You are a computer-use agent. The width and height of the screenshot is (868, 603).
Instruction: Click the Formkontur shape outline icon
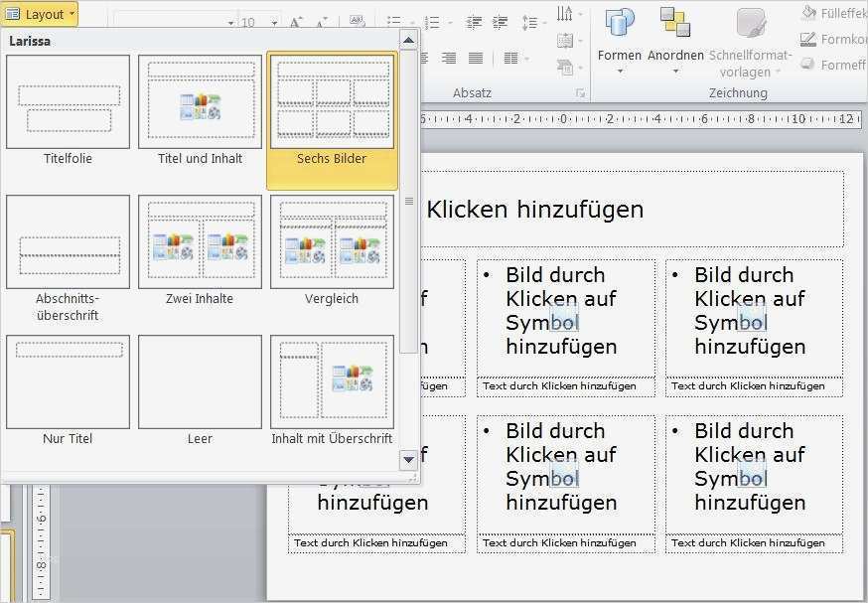coord(807,38)
